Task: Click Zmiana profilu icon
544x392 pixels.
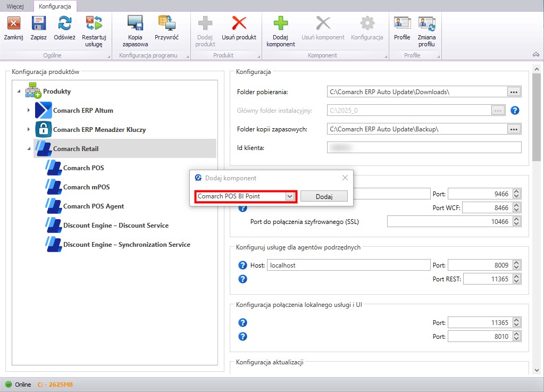Action: (426, 23)
